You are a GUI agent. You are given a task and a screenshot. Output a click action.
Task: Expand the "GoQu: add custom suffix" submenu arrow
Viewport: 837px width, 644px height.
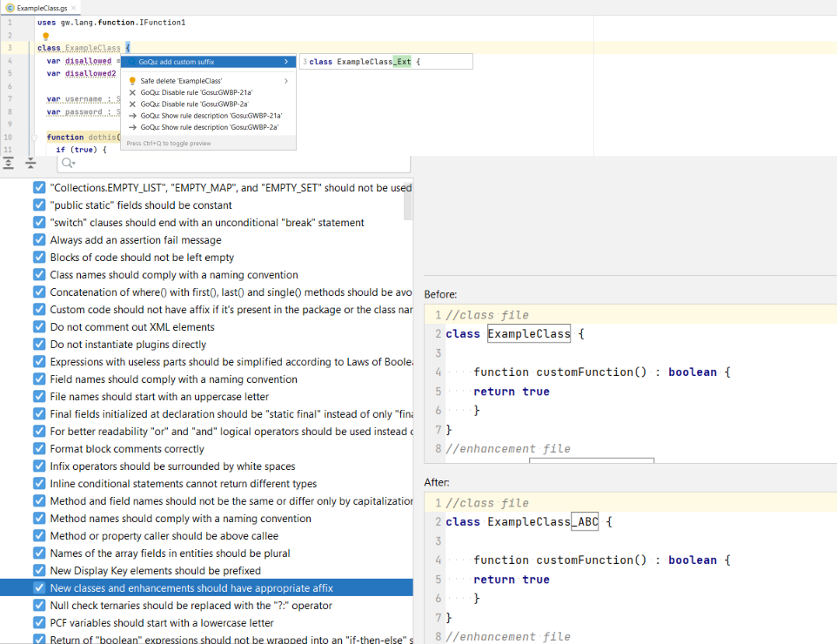[x=286, y=62]
